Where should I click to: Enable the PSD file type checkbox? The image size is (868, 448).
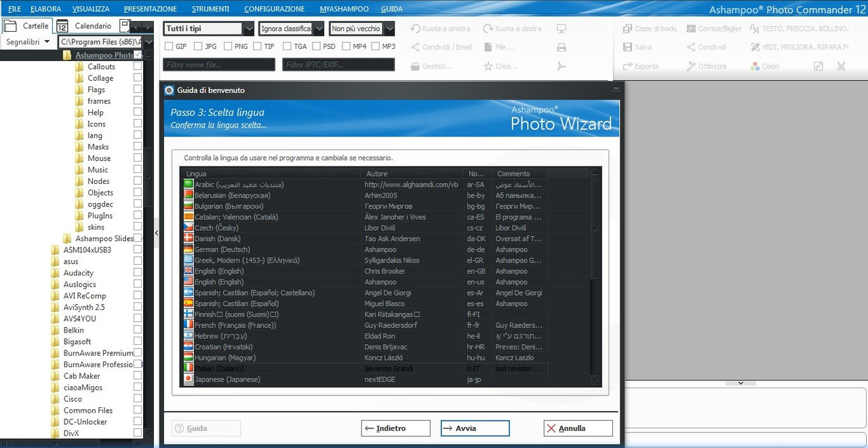point(316,47)
